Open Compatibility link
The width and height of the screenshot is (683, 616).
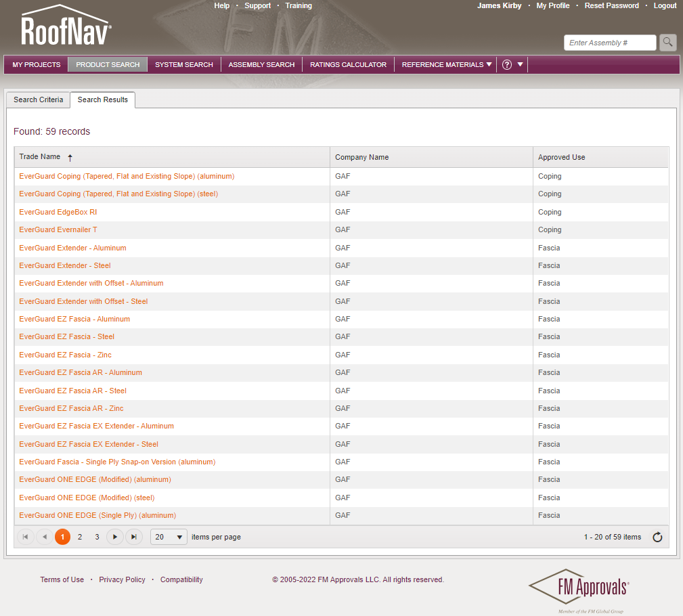(181, 579)
